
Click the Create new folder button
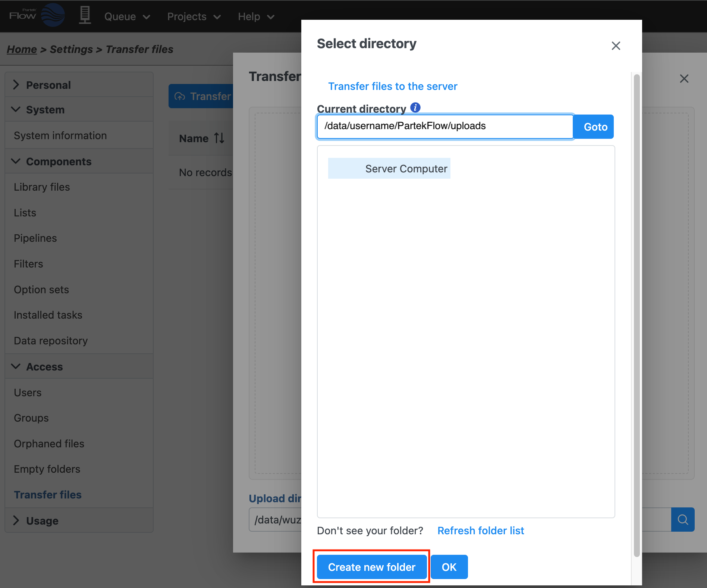coord(371,567)
